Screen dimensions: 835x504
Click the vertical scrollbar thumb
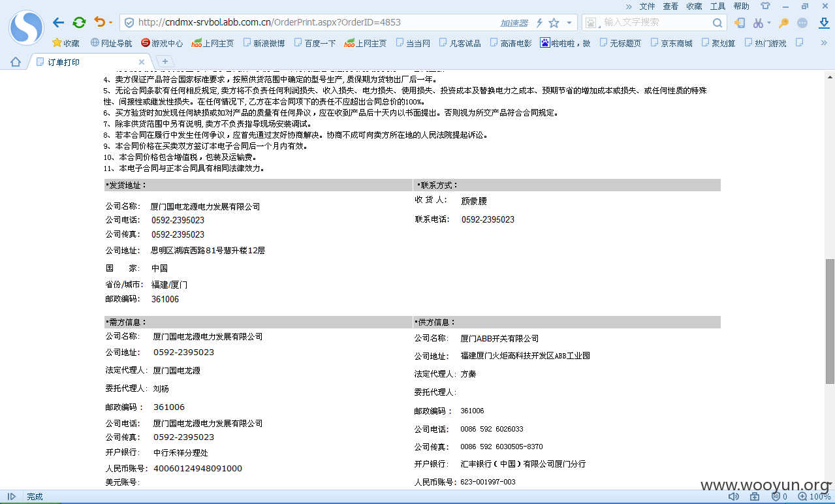pyautogui.click(x=830, y=321)
